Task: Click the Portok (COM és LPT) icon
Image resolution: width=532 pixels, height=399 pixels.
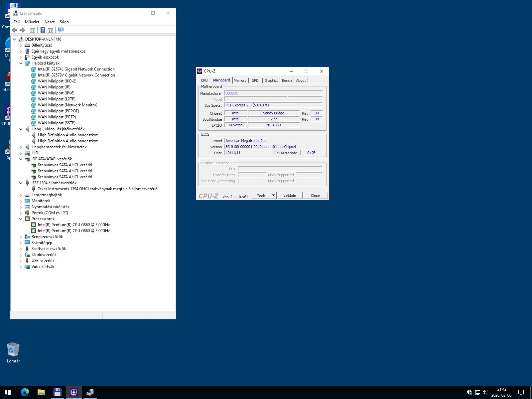Action: pyautogui.click(x=27, y=213)
